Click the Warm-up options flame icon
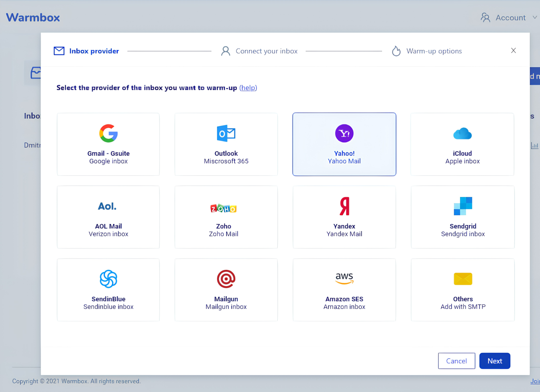This screenshot has width=540, height=392. (x=396, y=51)
